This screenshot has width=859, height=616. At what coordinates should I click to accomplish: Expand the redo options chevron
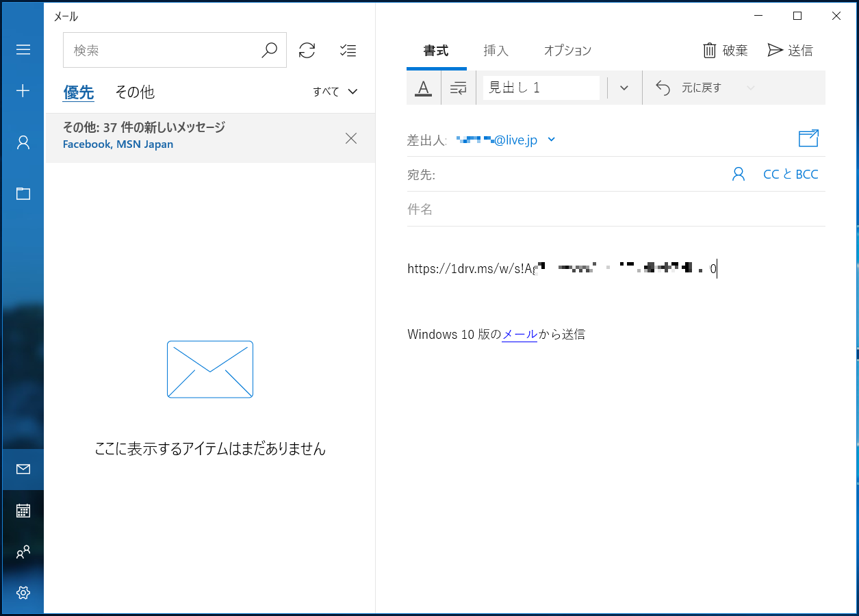click(x=750, y=88)
